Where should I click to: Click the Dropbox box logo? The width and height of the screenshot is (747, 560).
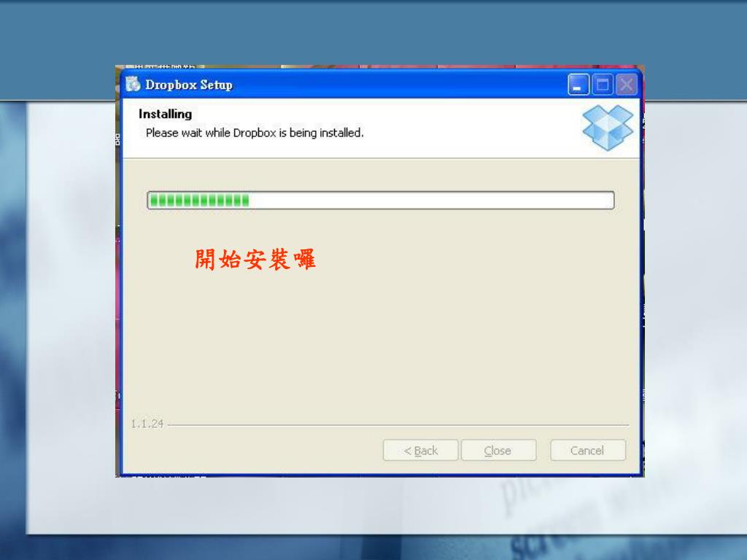point(608,128)
